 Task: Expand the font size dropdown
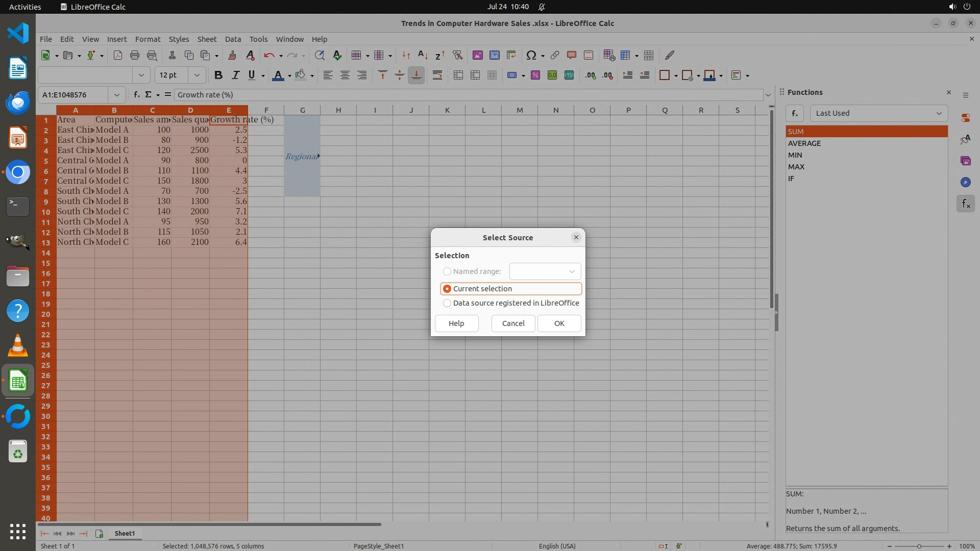pos(197,76)
